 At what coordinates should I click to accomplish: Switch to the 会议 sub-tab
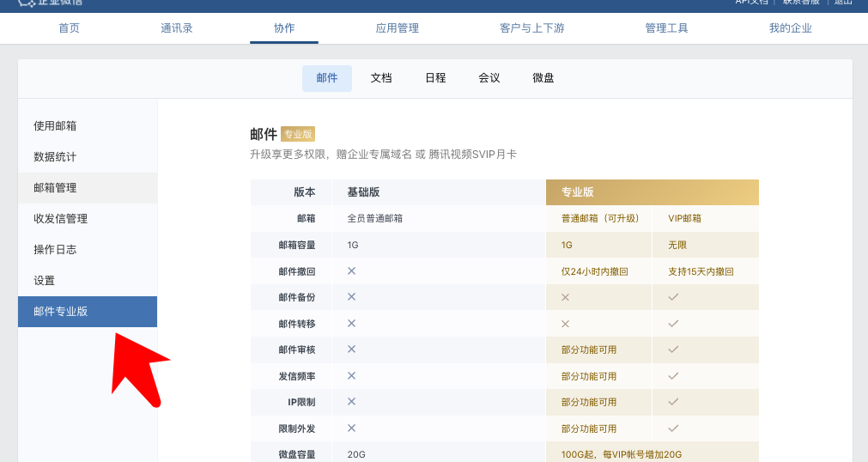point(489,78)
